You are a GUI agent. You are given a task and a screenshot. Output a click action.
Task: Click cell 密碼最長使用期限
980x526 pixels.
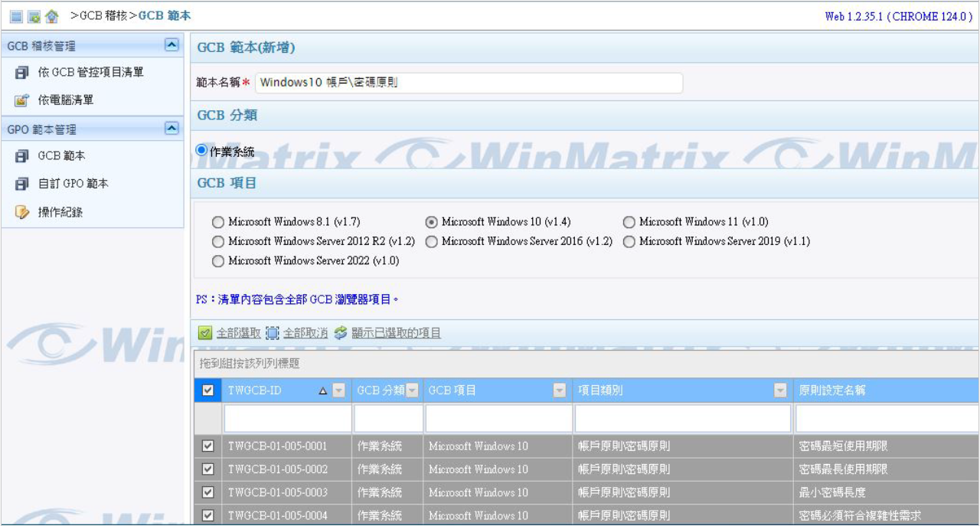tap(843, 469)
